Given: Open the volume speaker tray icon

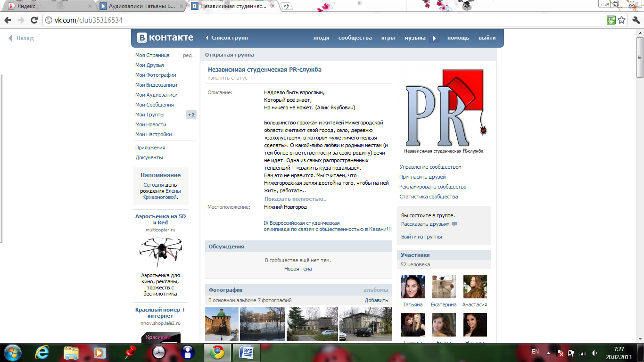Looking at the screenshot, I should [594, 353].
